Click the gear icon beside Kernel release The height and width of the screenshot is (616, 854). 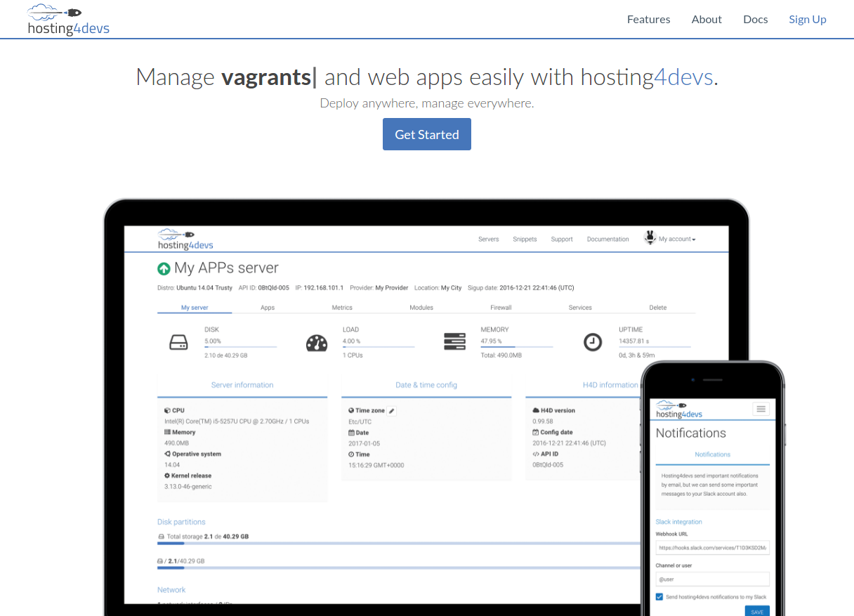pos(167,476)
